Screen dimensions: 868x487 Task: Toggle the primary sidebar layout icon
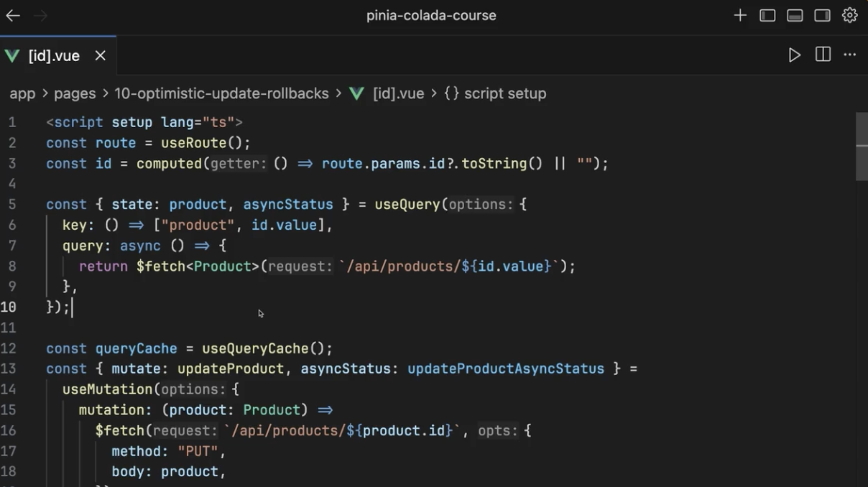click(767, 15)
